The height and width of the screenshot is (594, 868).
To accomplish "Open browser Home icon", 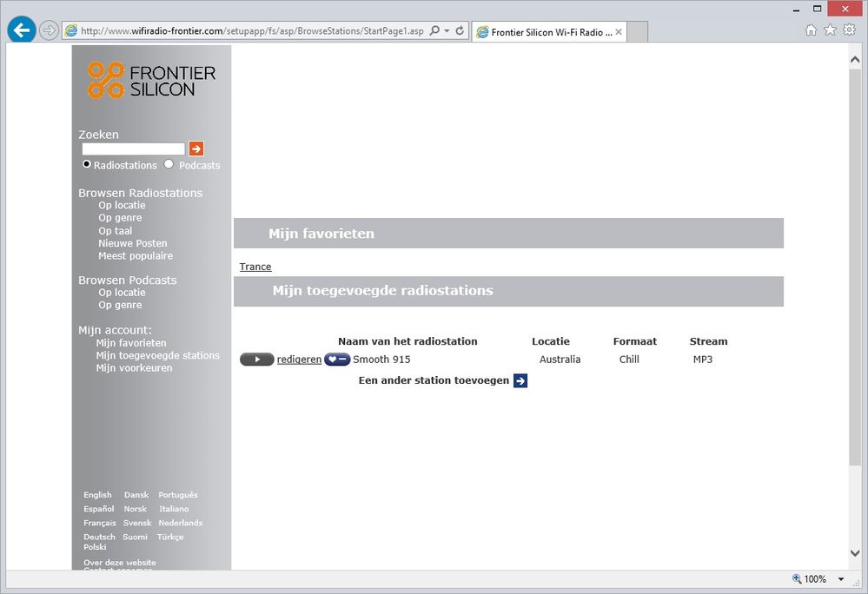I will point(811,30).
